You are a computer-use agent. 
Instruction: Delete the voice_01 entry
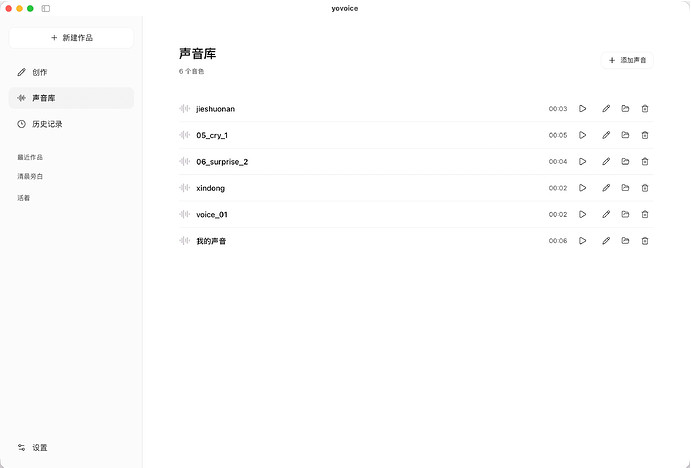click(x=645, y=214)
